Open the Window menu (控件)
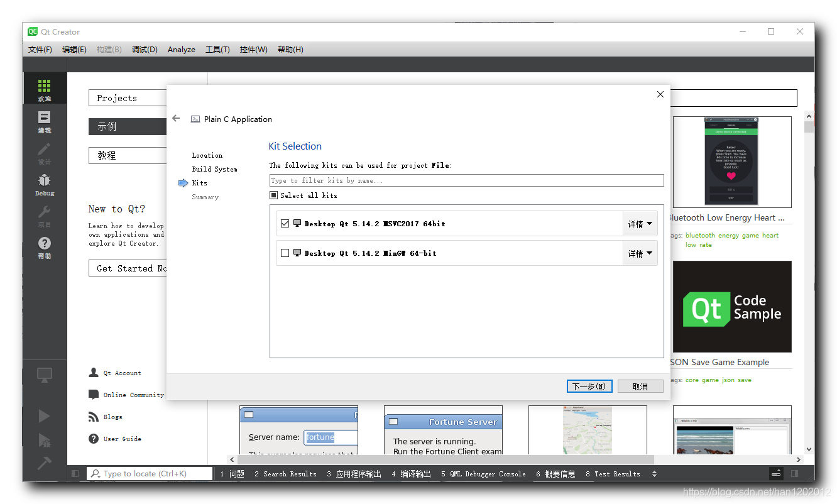 [x=253, y=50]
